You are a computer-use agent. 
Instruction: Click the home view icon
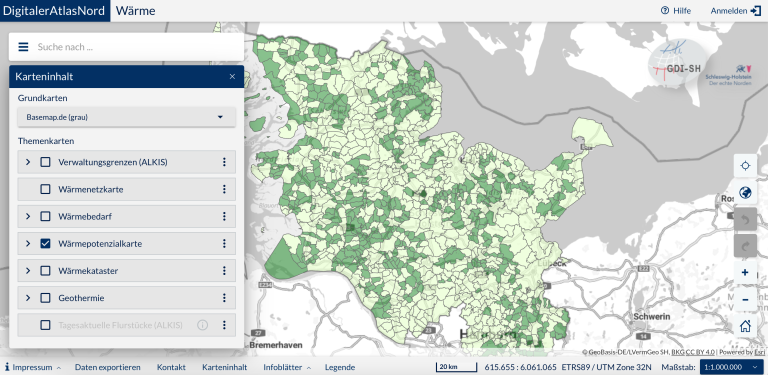tap(745, 326)
